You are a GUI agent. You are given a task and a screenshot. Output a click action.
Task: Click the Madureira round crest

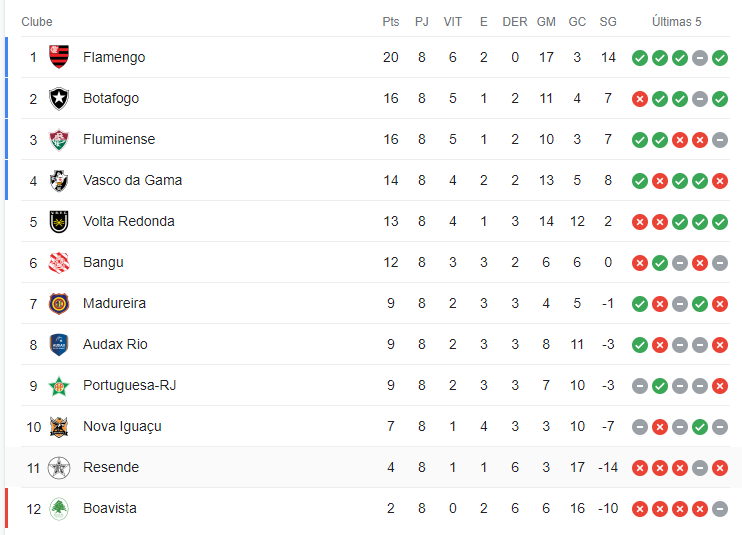[x=59, y=303]
